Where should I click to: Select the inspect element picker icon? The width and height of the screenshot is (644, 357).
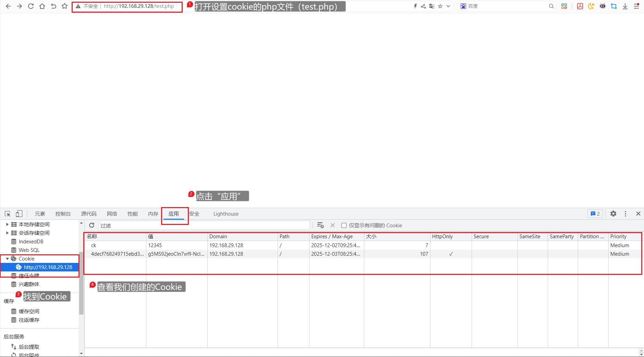[8, 214]
